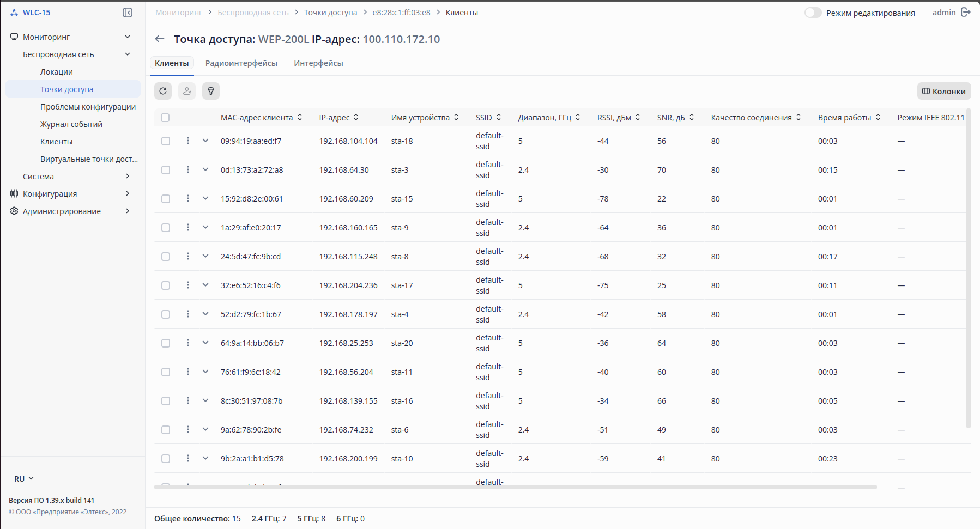Open row menu for 1a:29:af:e0:20:17
Screen dimensions: 980x529
(188, 227)
